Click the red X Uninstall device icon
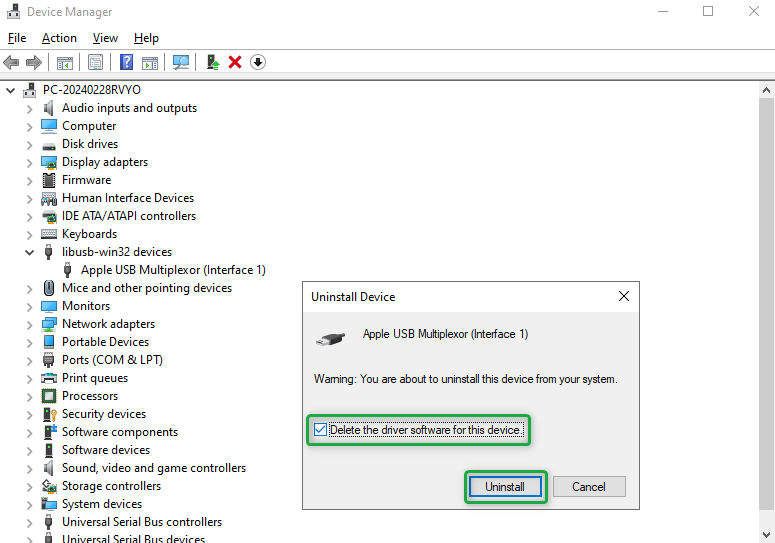This screenshot has width=775, height=543. [x=235, y=62]
